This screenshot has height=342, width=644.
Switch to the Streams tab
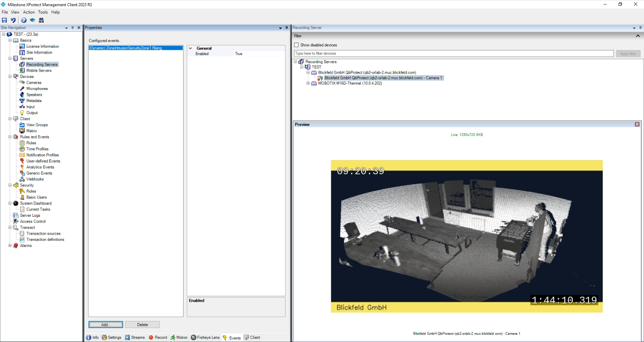[x=135, y=337]
